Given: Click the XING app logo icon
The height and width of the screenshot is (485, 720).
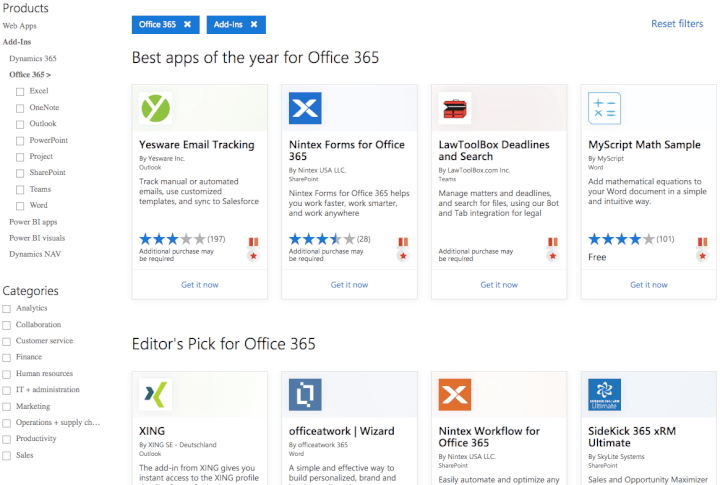Looking at the screenshot, I should click(x=155, y=394).
